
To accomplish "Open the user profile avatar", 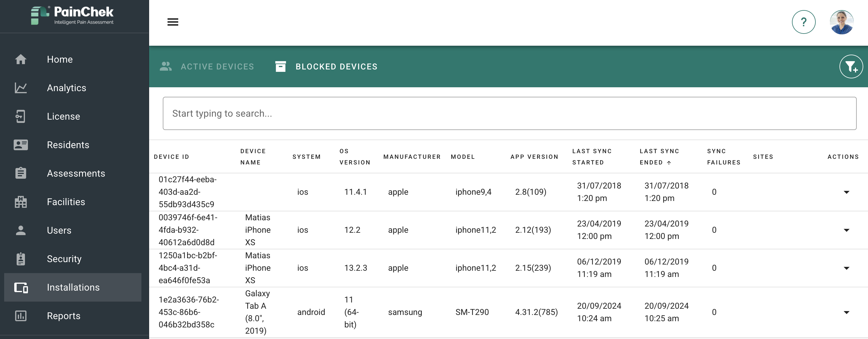I will click(x=841, y=22).
